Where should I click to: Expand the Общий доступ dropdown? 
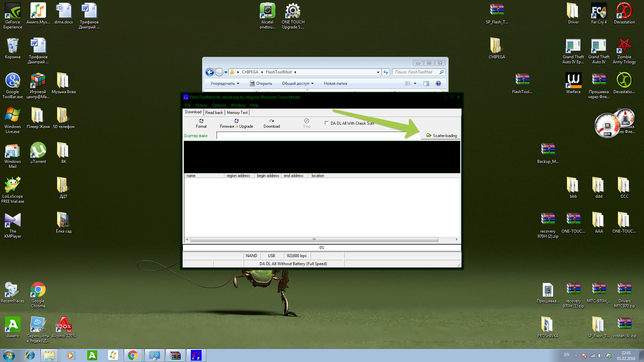click(298, 83)
